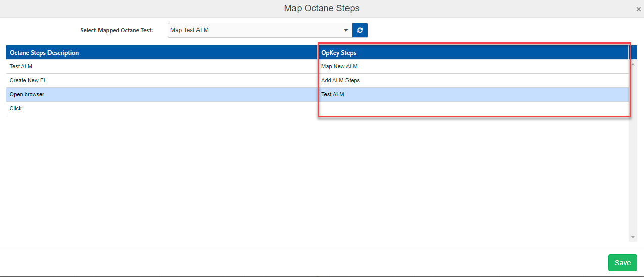Click the OpKey Steps column header
644x277 pixels.
pos(338,53)
